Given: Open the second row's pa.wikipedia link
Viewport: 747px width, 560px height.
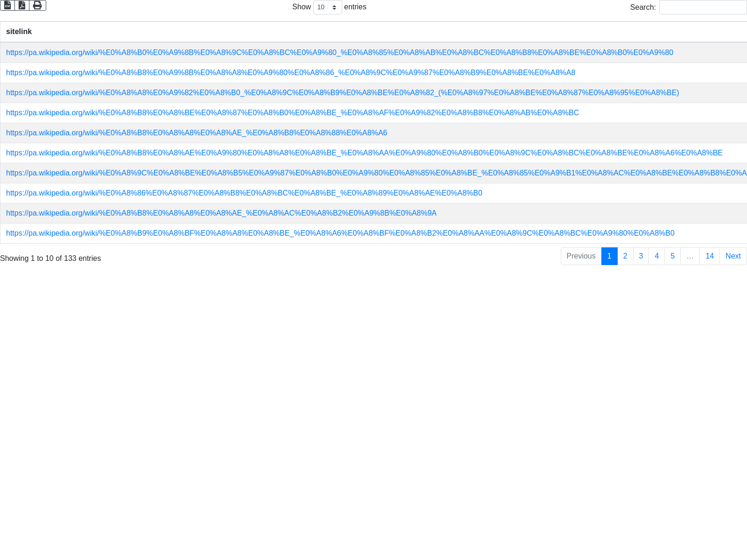Looking at the screenshot, I should click(290, 73).
